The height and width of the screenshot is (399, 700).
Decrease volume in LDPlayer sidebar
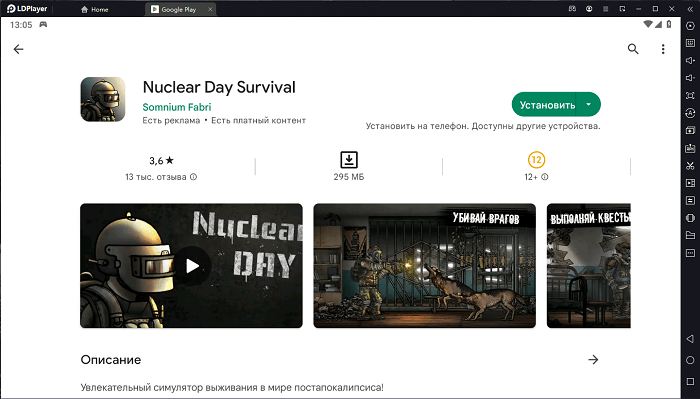click(690, 78)
